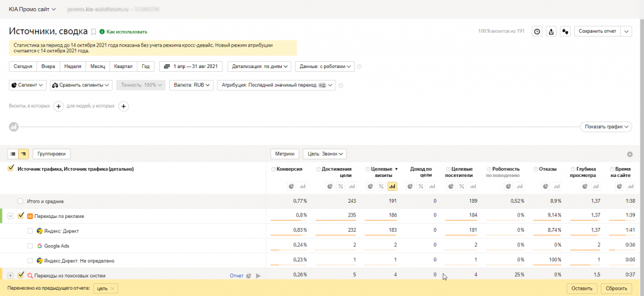
Task: Click the table settings gear icon
Action: [630, 154]
